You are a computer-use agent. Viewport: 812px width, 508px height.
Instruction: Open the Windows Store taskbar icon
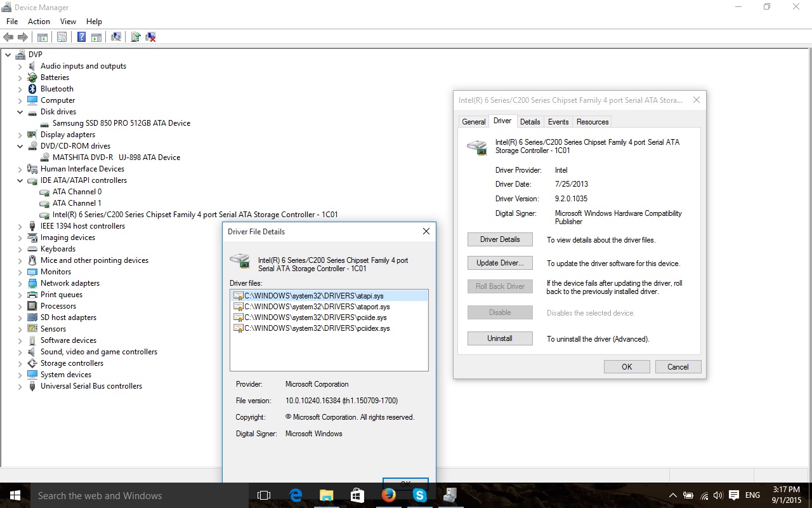click(x=357, y=495)
